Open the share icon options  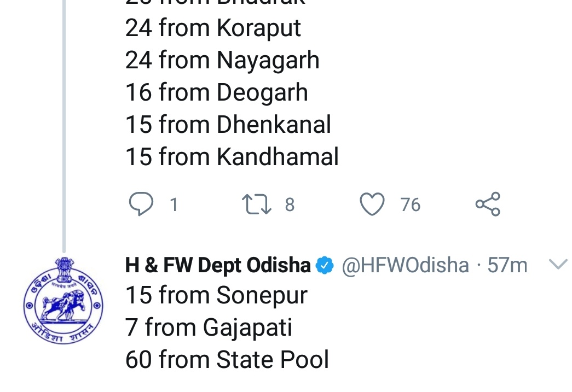click(x=487, y=204)
